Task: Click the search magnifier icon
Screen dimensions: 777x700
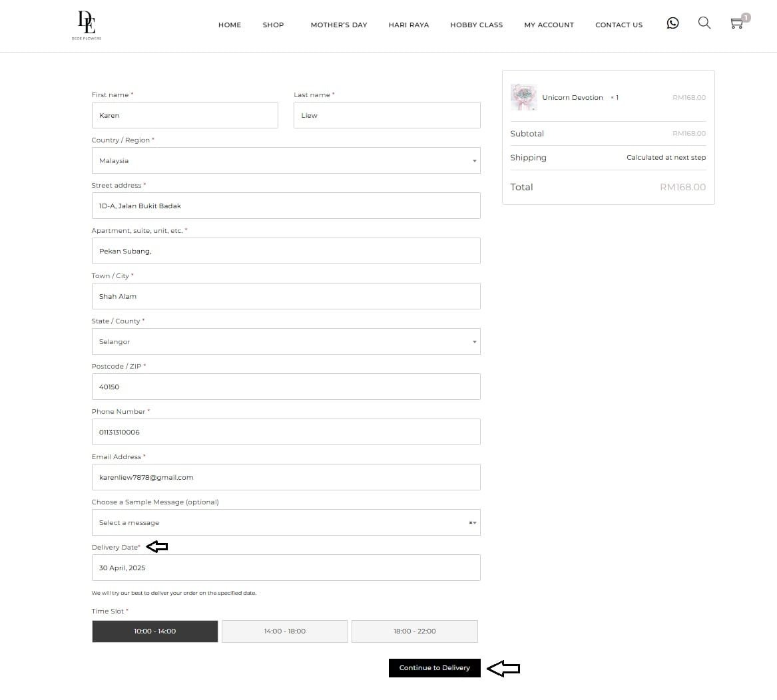Action: [704, 23]
